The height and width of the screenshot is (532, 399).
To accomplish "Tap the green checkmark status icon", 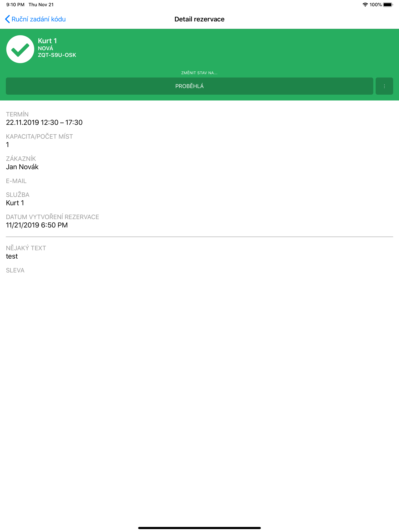I will 20,49.
